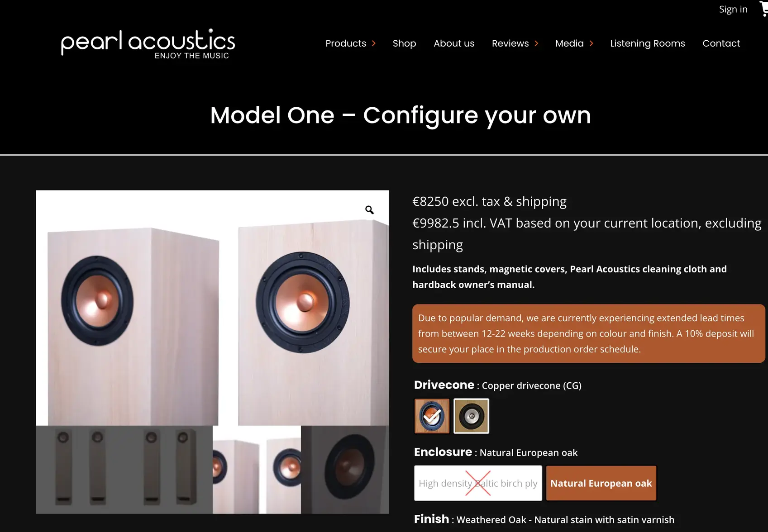Screen dimensions: 768x532
Task: Click the Products menu label
Action: [x=346, y=43]
